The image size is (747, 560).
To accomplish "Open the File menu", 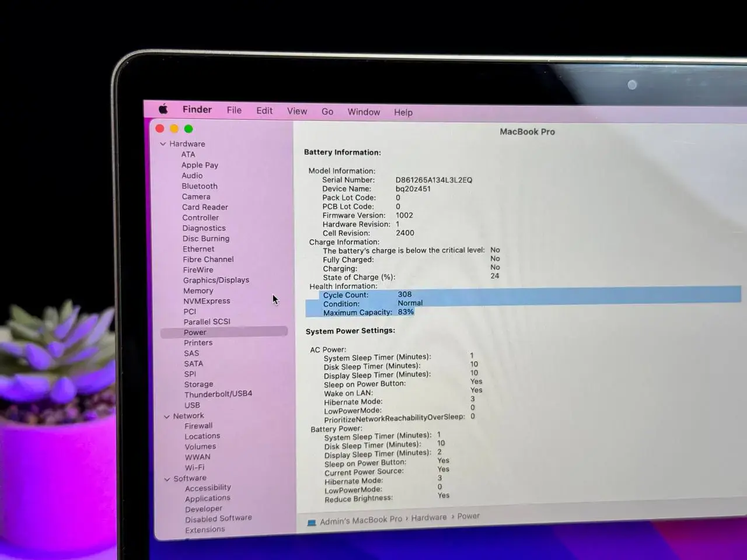I will click(x=234, y=110).
